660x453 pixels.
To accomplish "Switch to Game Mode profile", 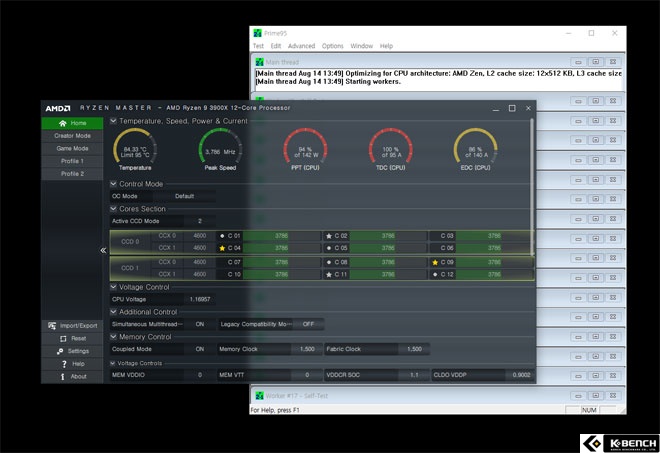I will click(x=72, y=149).
